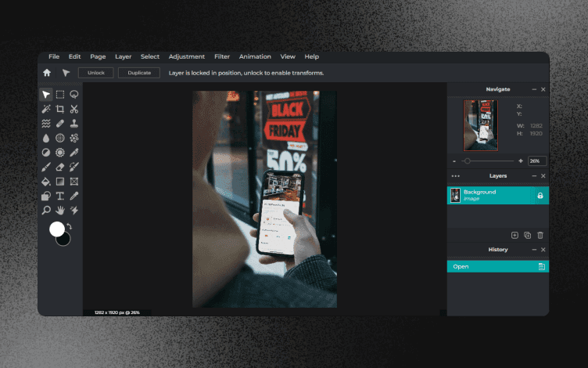Click the plus zoom-in button in Navigate
Image resolution: width=588 pixels, height=368 pixels.
(521, 161)
